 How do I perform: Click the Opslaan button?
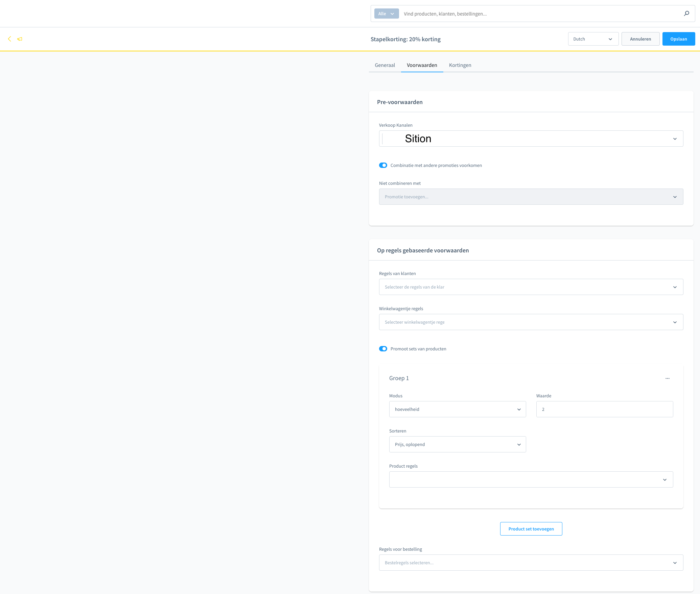click(678, 39)
